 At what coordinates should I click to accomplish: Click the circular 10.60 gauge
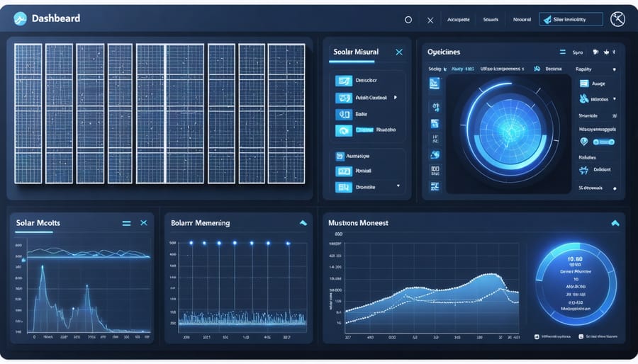tap(576, 285)
